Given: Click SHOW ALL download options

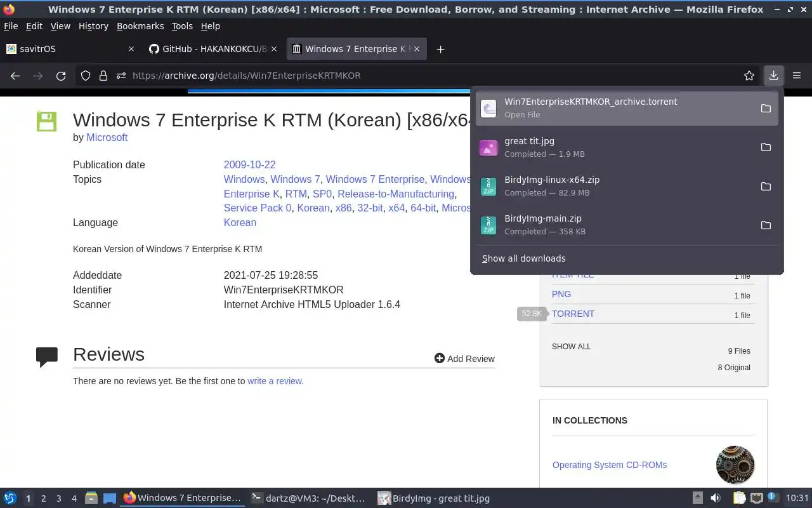Looking at the screenshot, I should click(571, 347).
